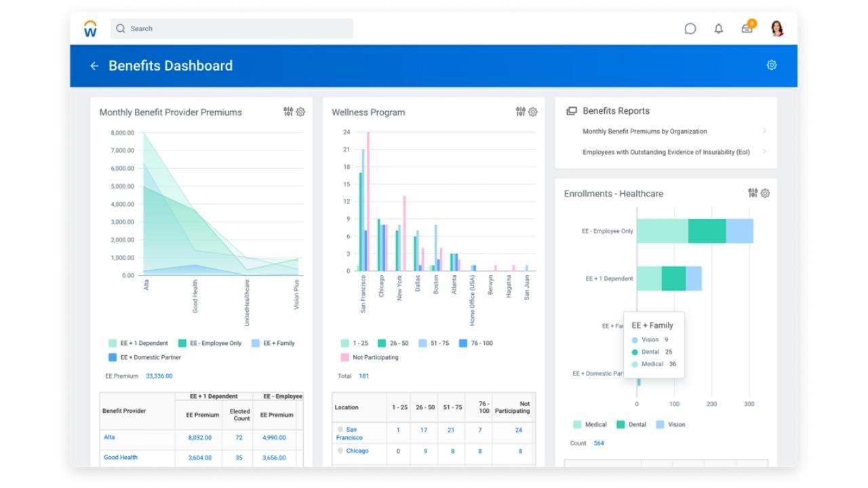
Task: Click Good Health premium 3,604.00
Action: point(200,458)
